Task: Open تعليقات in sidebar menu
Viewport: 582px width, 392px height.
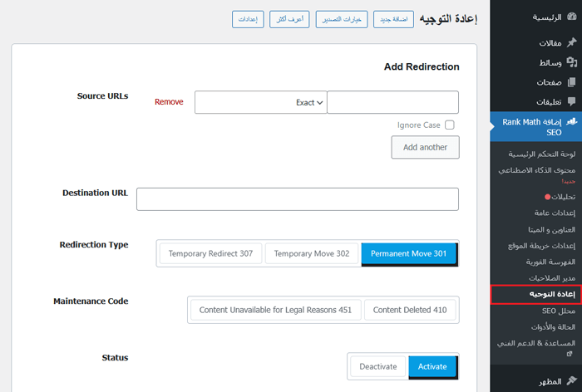Action: (x=549, y=101)
